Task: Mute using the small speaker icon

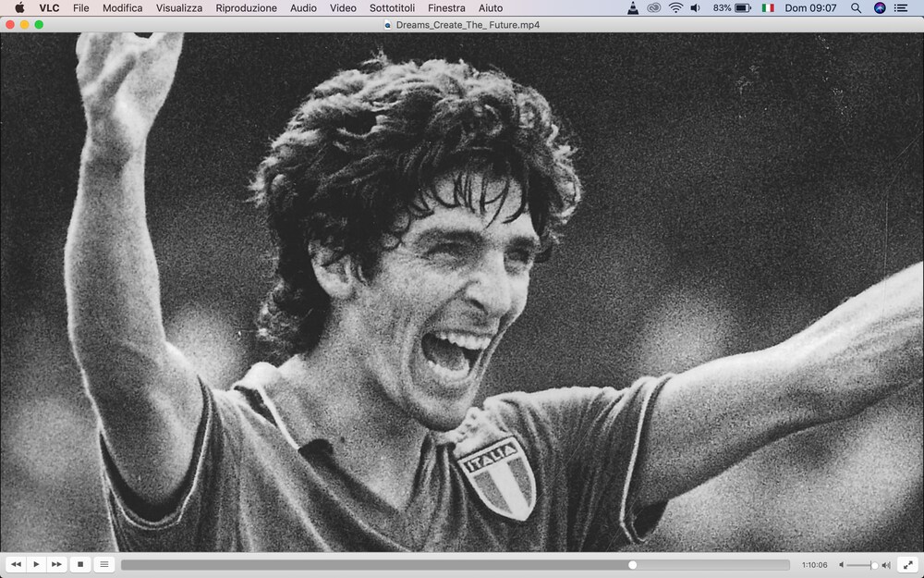Action: pyautogui.click(x=842, y=565)
